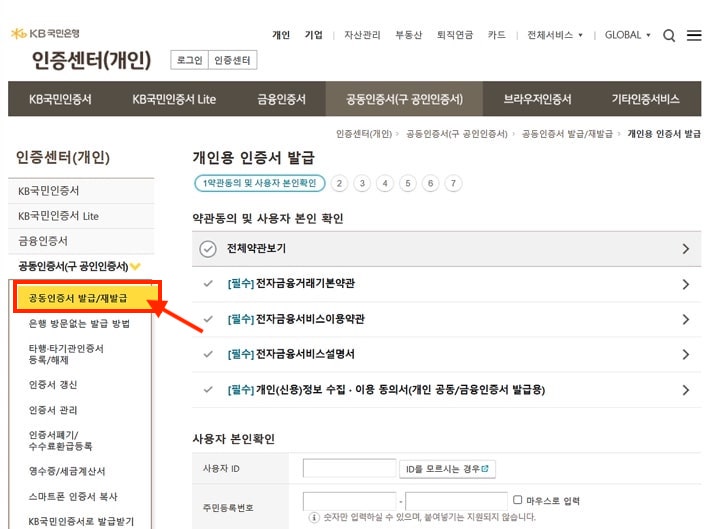Click the 인증센터 button near the title

pyautogui.click(x=232, y=60)
